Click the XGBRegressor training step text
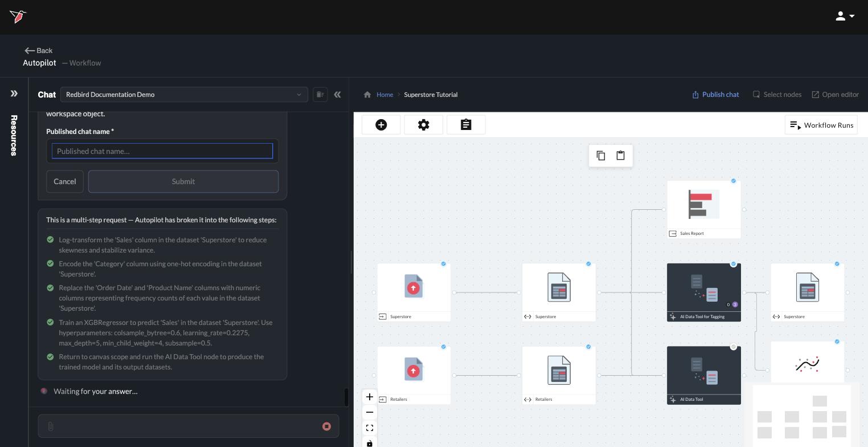This screenshot has width=868, height=447. point(166,332)
